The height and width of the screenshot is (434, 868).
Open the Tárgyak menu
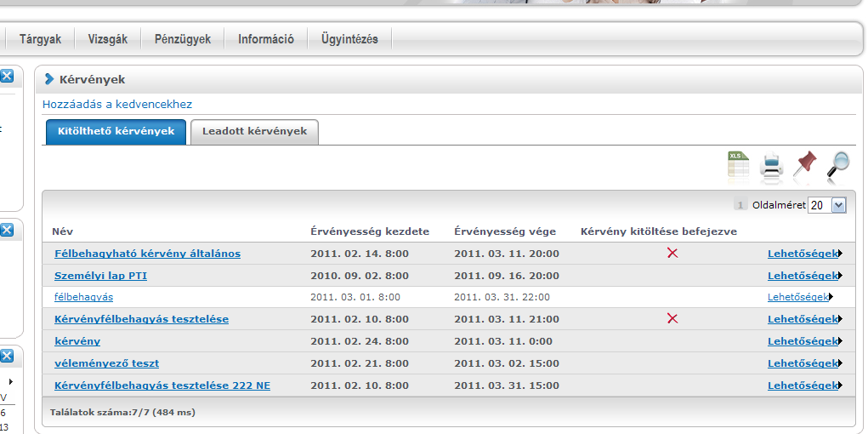point(41,39)
